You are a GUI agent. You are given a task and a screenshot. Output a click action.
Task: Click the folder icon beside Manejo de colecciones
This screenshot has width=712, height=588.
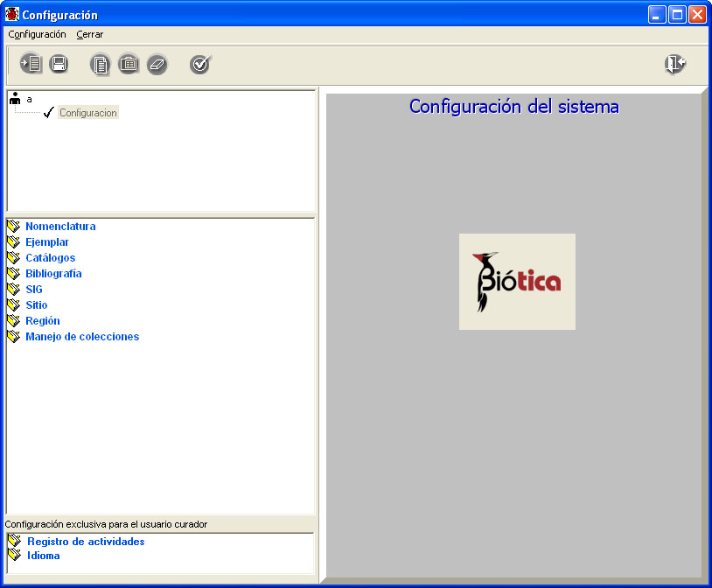14,336
